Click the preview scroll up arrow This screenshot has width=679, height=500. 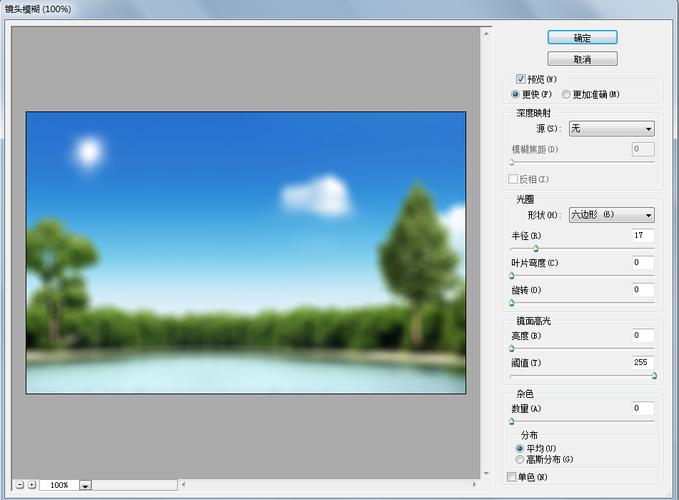pyautogui.click(x=486, y=33)
